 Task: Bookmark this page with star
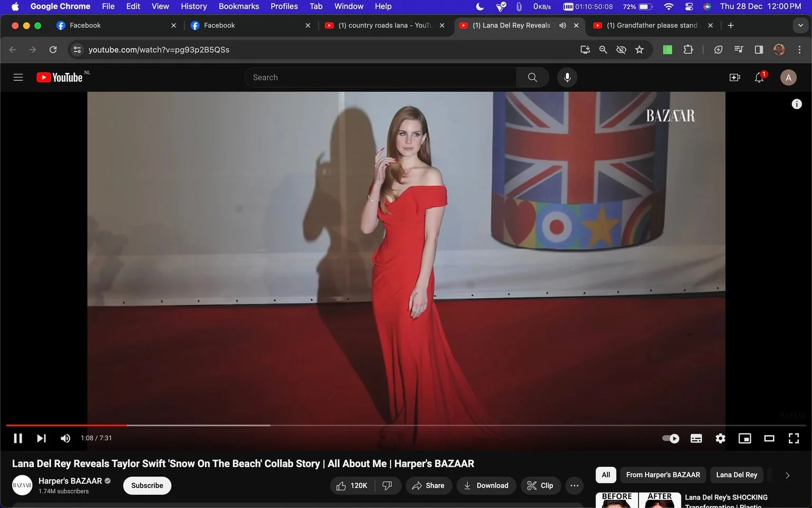coord(640,50)
